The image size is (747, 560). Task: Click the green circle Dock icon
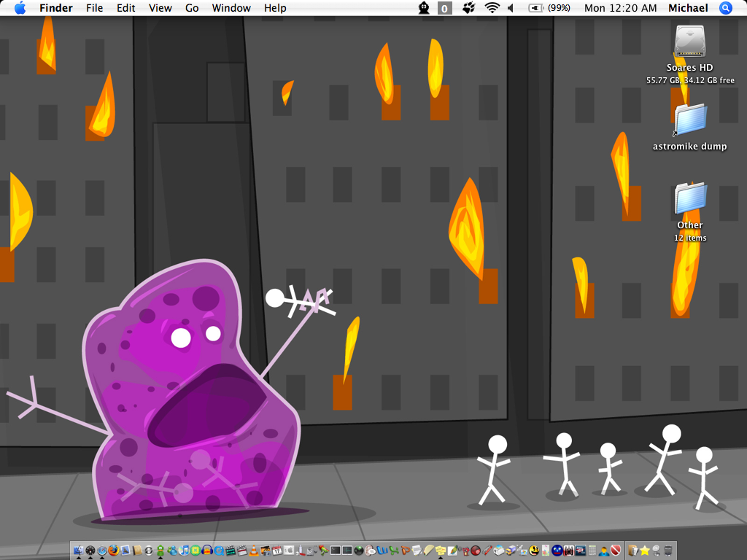tap(196, 551)
